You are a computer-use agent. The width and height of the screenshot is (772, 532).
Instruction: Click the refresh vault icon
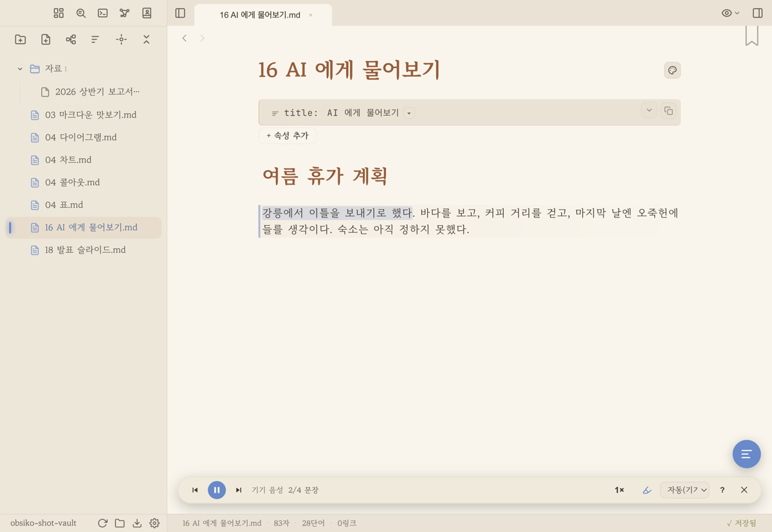tap(102, 523)
